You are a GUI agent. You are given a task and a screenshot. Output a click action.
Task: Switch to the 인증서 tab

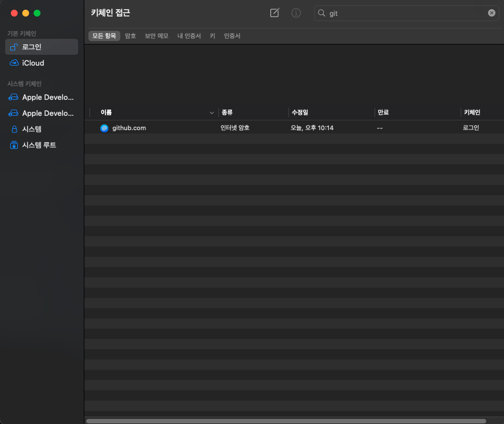(232, 36)
